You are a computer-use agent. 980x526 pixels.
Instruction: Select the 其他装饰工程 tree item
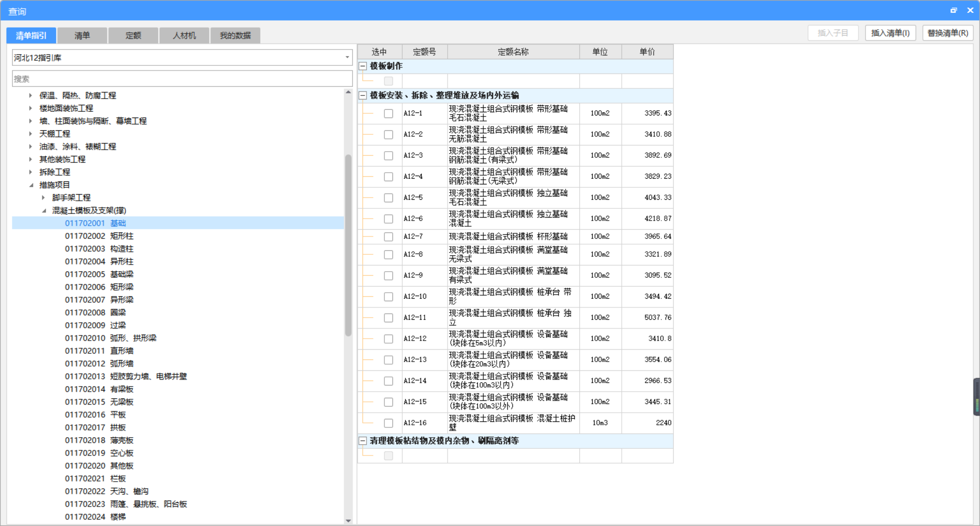(62, 159)
